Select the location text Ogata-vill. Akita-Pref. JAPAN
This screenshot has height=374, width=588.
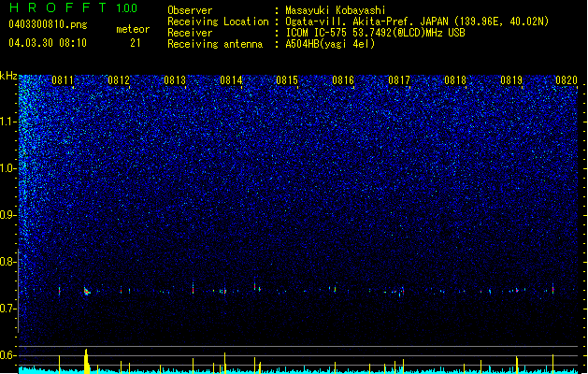(x=366, y=22)
